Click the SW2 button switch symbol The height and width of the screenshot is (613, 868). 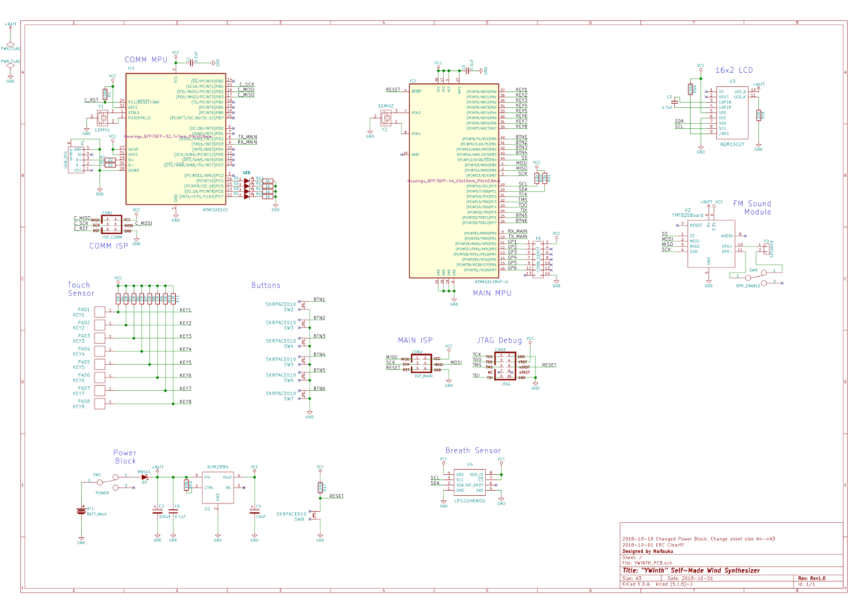tap(304, 306)
